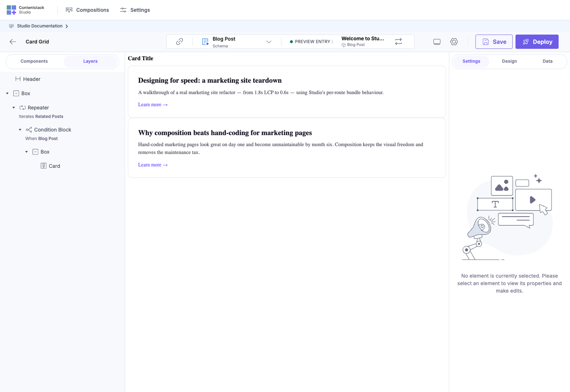Switch to the Components tab
This screenshot has width=570, height=392.
(x=34, y=61)
